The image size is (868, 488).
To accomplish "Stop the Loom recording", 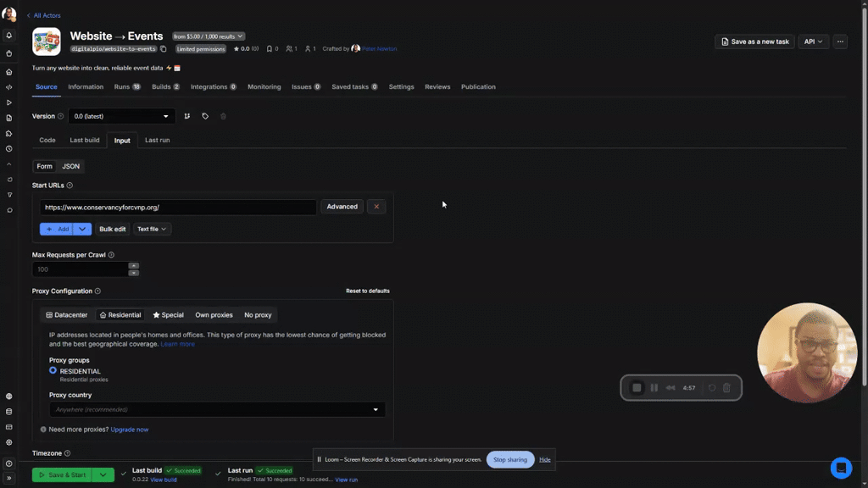I will click(637, 388).
